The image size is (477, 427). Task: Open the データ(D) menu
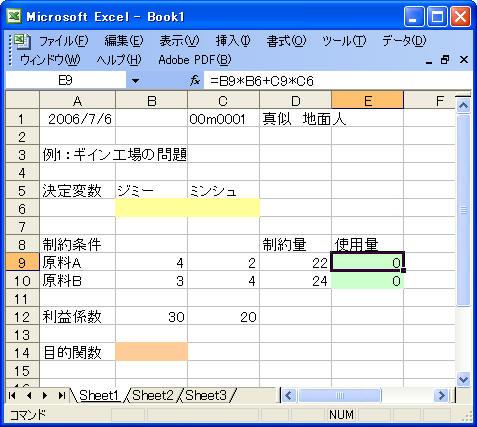[x=404, y=41]
